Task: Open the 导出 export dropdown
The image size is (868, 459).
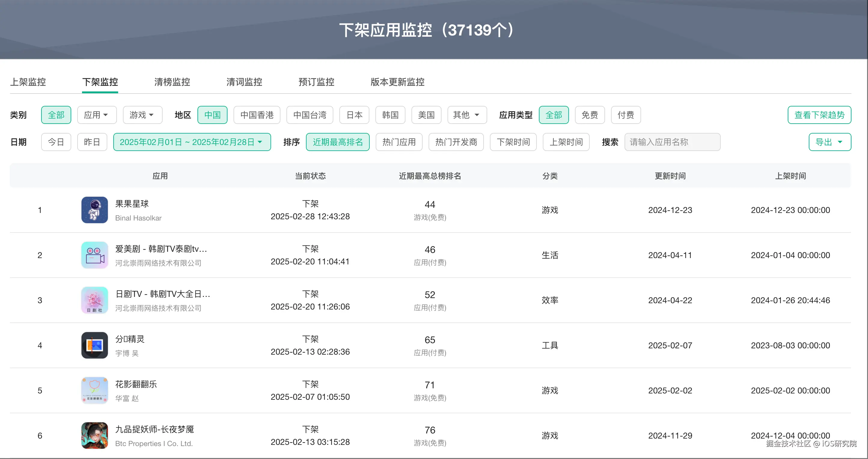Action: (x=830, y=142)
